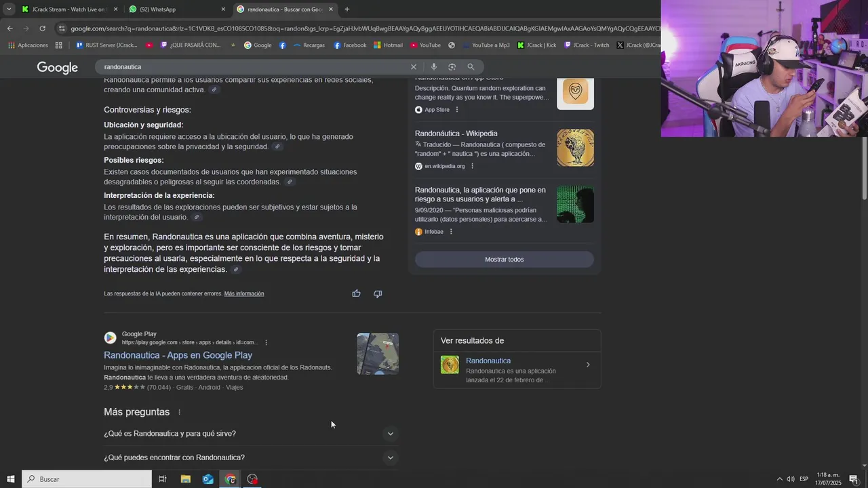
Task: Click the Wikipedia result thumbnail image
Action: pyautogui.click(x=575, y=148)
